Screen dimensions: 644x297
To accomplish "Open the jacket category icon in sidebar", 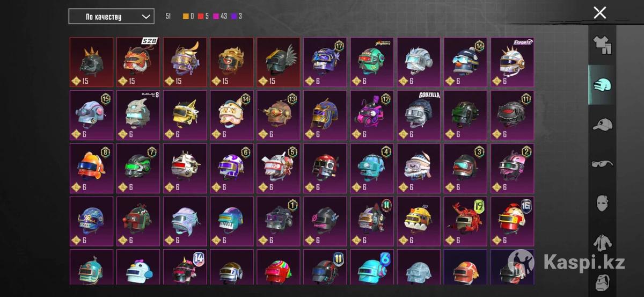I will (602, 243).
